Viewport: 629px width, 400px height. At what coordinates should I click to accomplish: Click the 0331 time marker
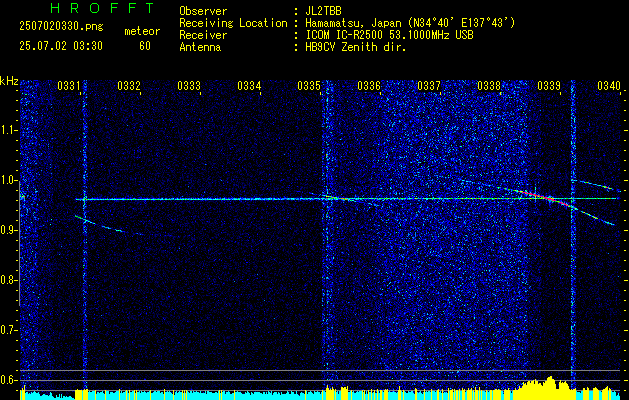point(68,86)
